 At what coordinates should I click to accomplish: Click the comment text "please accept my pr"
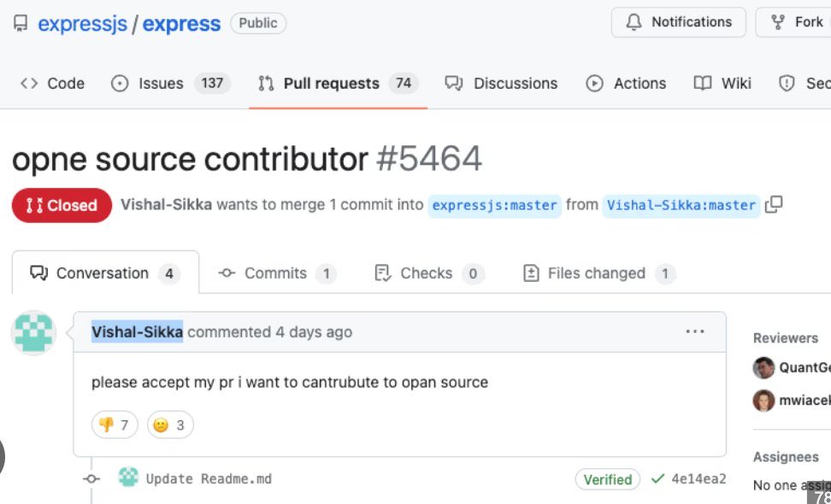click(x=162, y=382)
